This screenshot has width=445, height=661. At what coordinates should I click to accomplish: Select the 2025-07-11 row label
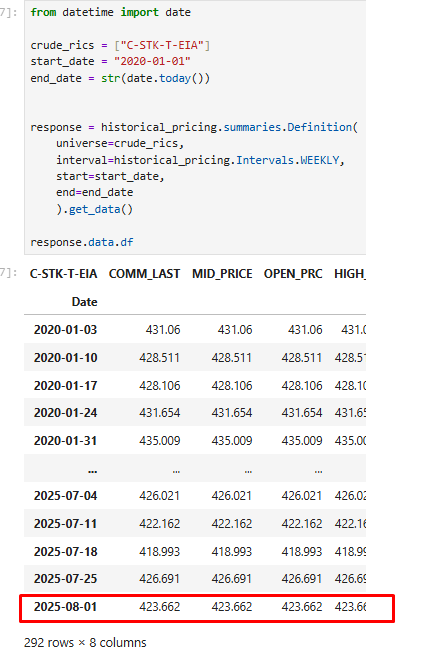(65, 524)
